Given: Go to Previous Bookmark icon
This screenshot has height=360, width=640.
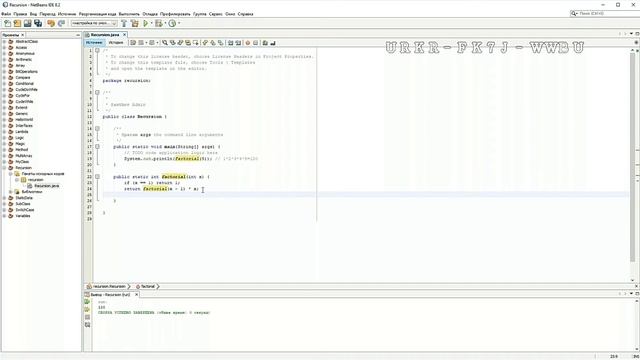Looking at the screenshot, I should [205, 42].
